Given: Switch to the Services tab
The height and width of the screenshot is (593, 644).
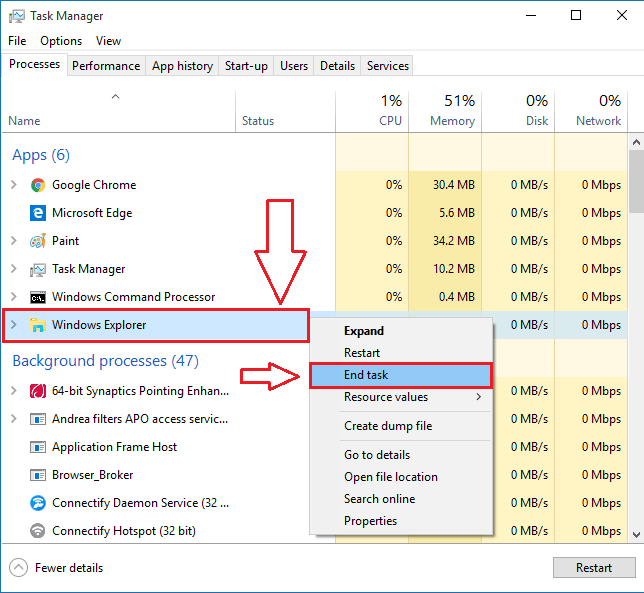Looking at the screenshot, I should pyautogui.click(x=388, y=66).
